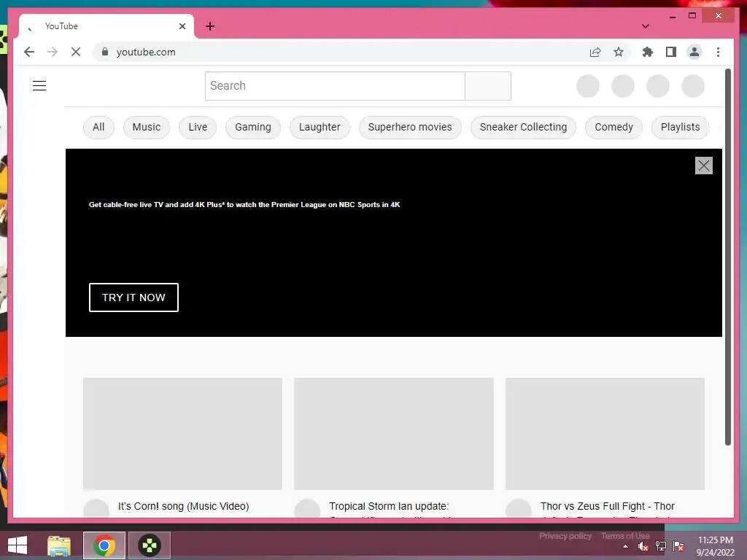The width and height of the screenshot is (747, 560).
Task: Click Privacy policy link
Action: point(565,536)
